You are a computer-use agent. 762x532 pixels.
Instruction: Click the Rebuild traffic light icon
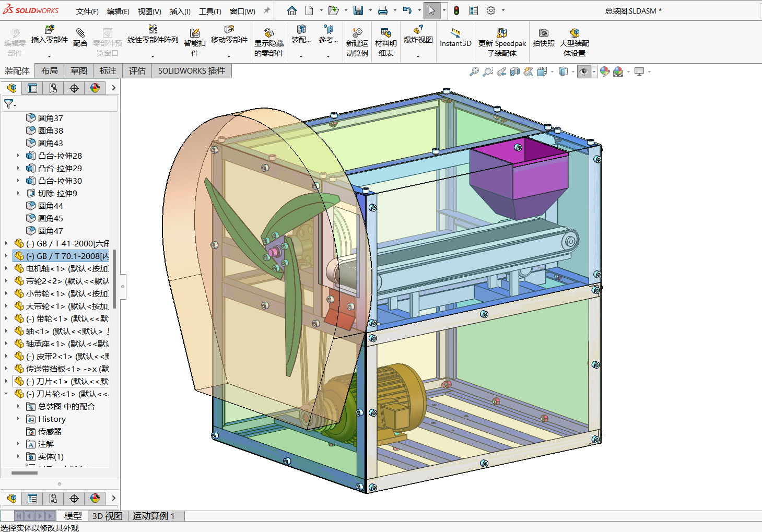[456, 10]
